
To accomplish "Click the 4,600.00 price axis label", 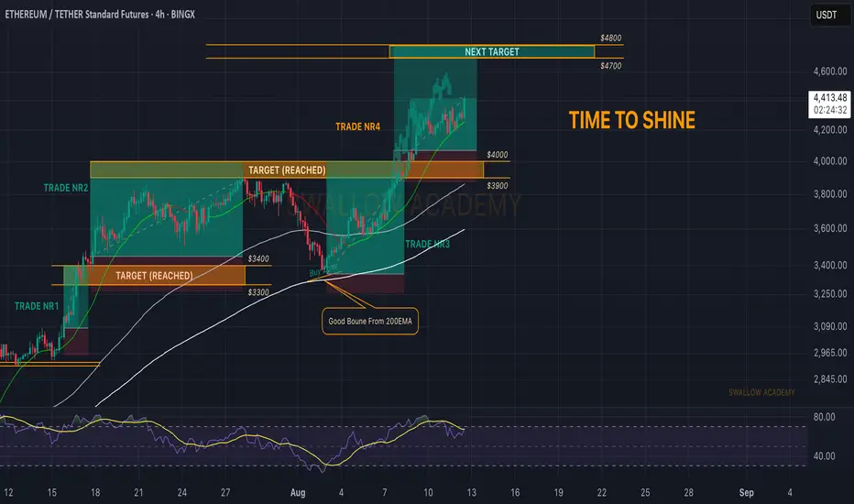I will click(830, 71).
